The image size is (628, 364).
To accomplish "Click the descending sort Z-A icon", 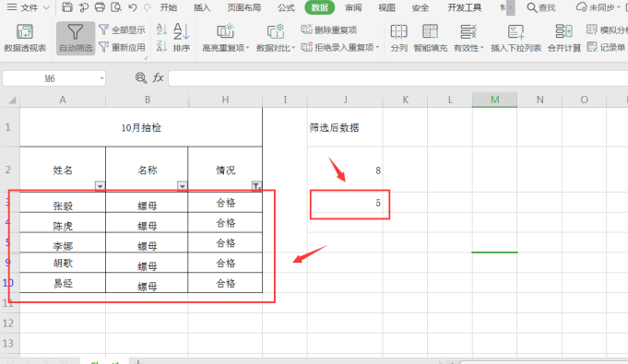I will click(x=161, y=46).
